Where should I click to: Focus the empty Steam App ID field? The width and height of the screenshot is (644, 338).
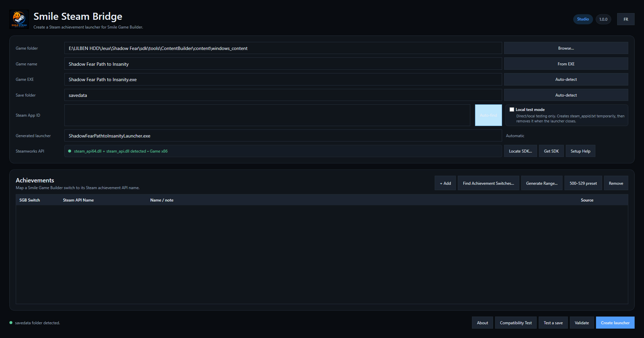click(x=267, y=115)
